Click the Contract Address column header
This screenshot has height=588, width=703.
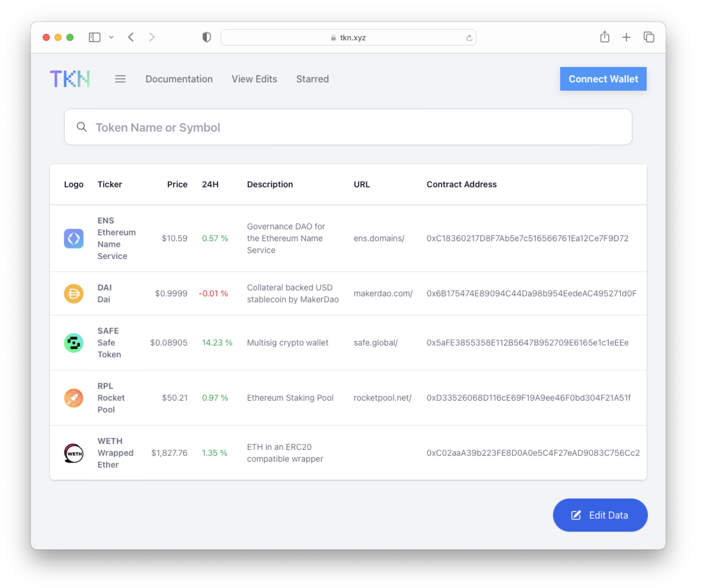pyautogui.click(x=462, y=185)
